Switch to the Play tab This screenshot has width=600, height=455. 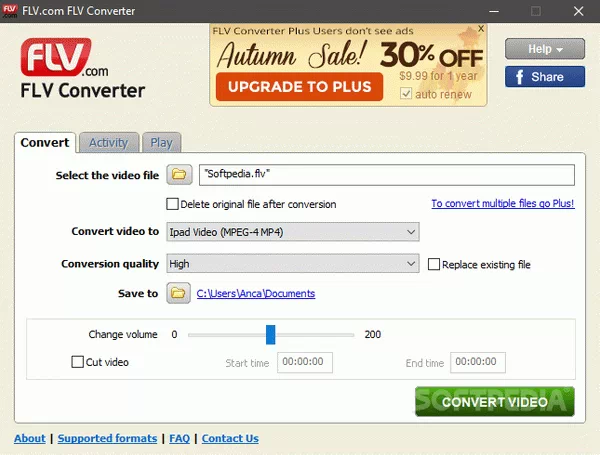161,143
